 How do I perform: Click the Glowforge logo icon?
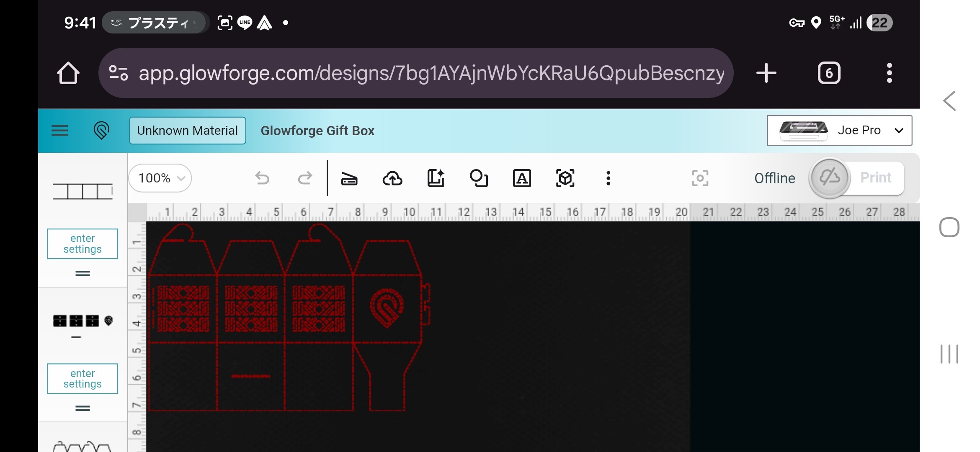point(101,131)
